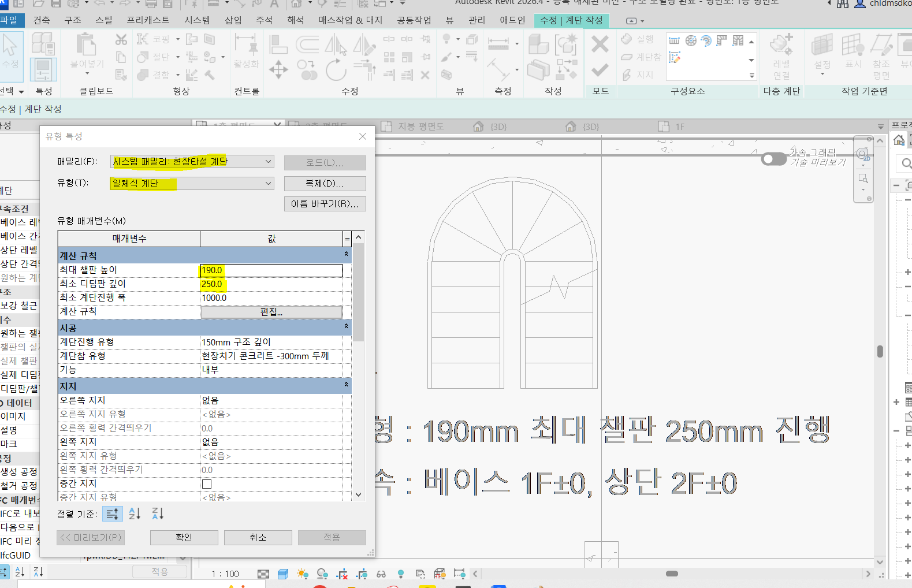Switch to the 지붕 평면도 view tab
Image resolution: width=912 pixels, height=588 pixels.
pyautogui.click(x=420, y=126)
